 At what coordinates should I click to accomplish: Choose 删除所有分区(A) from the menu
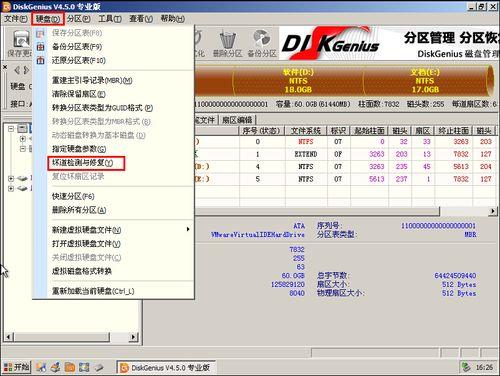point(113,210)
